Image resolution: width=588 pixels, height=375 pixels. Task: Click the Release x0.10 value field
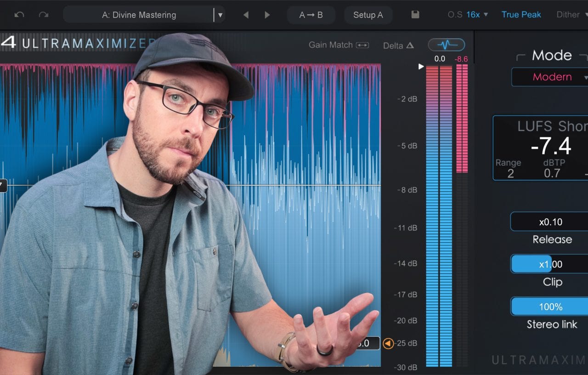coord(550,222)
